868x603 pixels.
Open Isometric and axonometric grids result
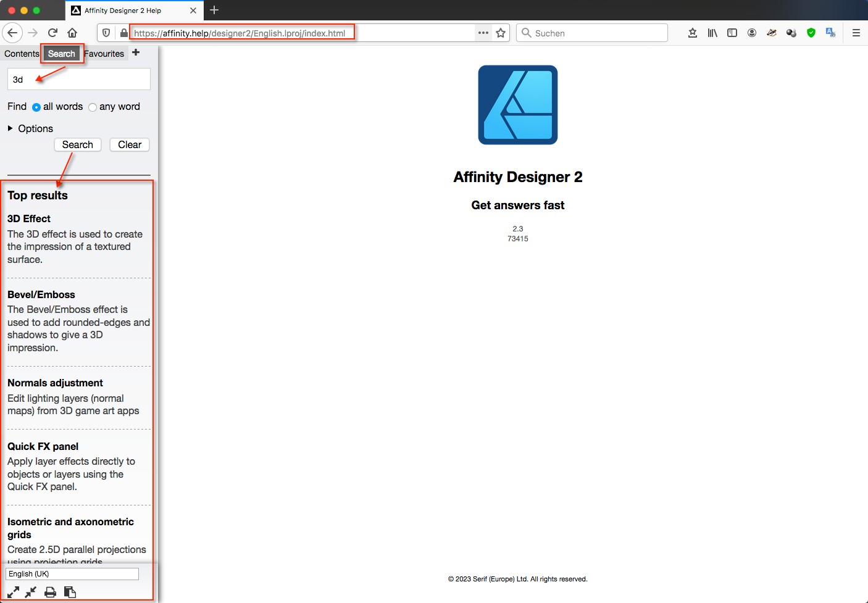70,528
